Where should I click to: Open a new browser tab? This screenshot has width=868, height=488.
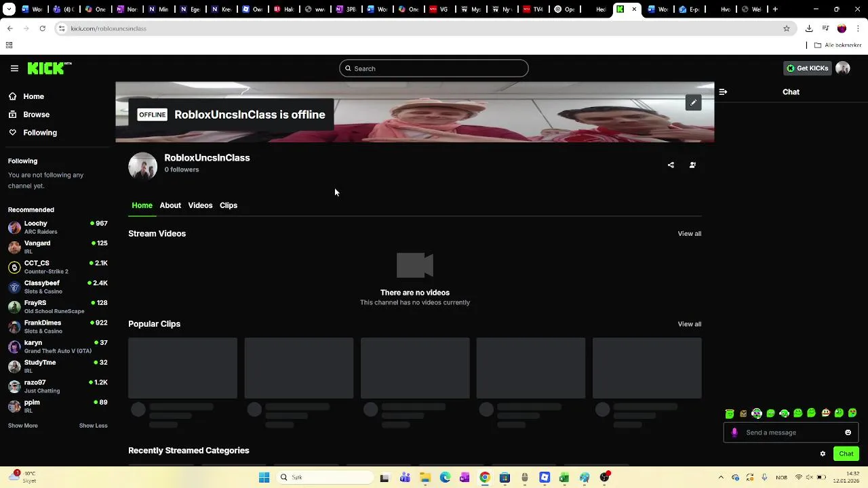pos(775,9)
